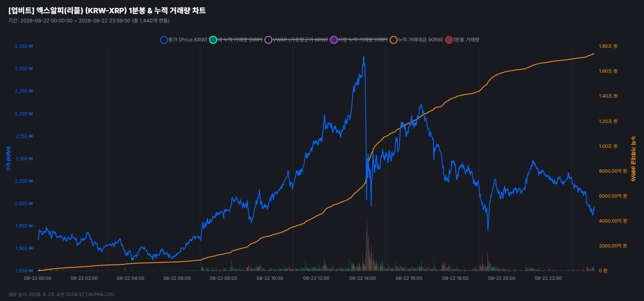Toggle the 1분봉 거래량 legend series
644x301 pixels.
tap(462, 40)
